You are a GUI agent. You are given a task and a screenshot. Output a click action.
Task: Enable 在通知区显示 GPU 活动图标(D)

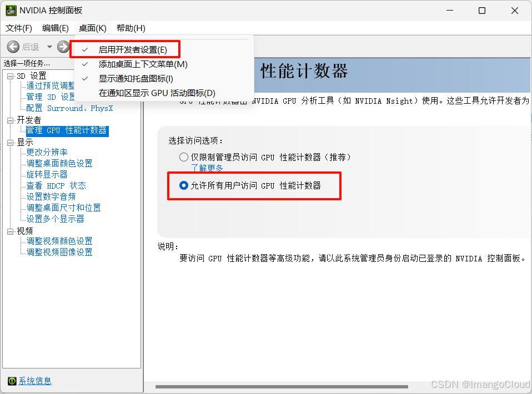click(x=157, y=93)
